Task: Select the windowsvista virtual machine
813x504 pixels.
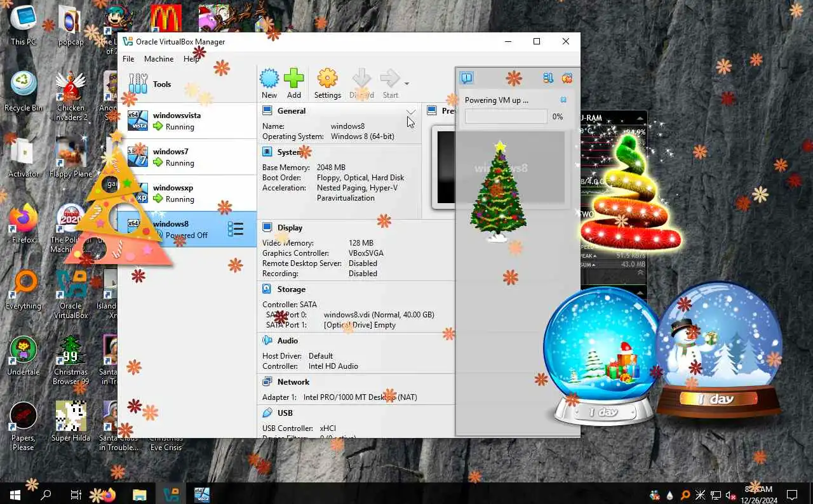Action: coord(187,121)
